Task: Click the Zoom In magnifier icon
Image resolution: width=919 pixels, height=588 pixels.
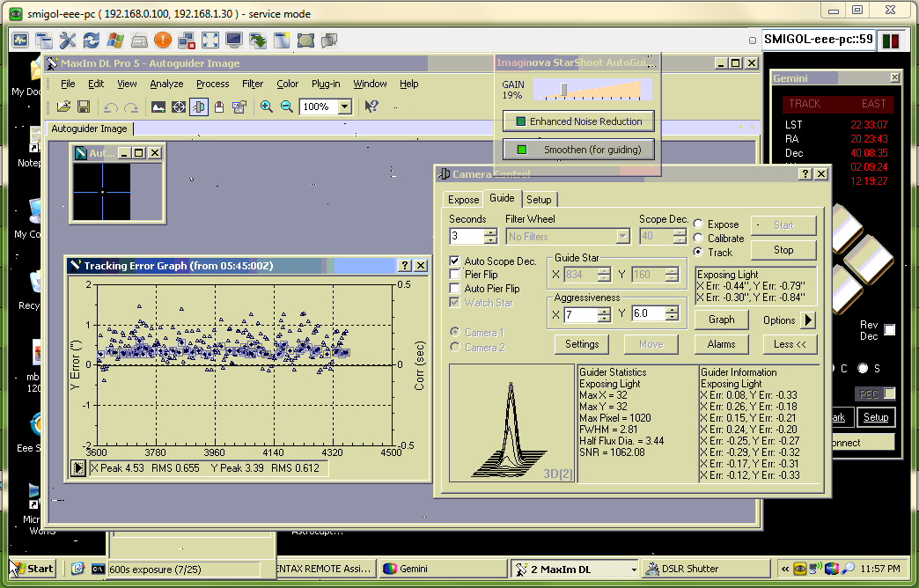Action: coord(267,107)
